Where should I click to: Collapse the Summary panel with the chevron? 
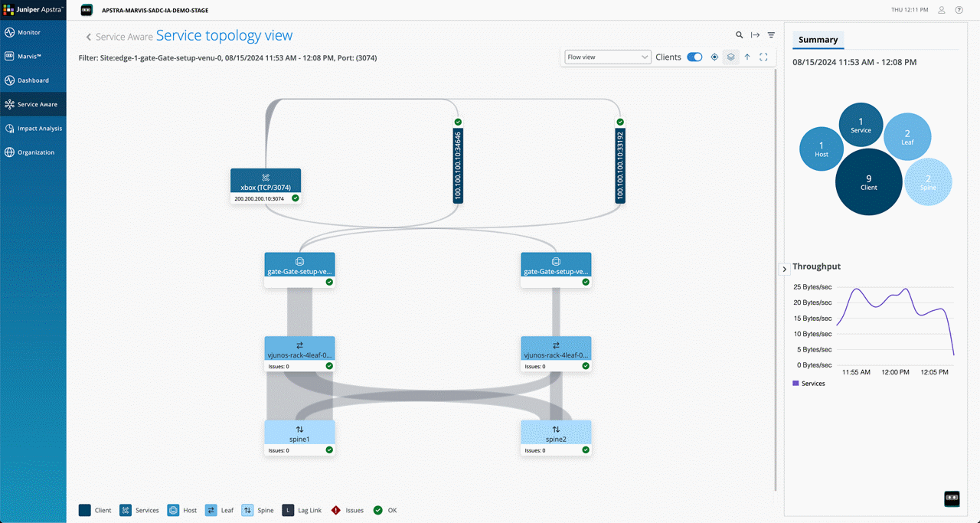pyautogui.click(x=784, y=269)
